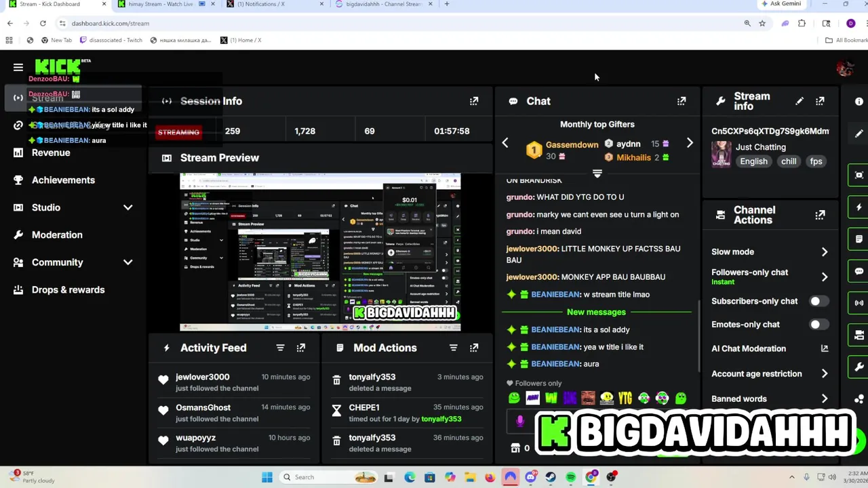Click the pencil icon in right sidebar

click(x=859, y=134)
